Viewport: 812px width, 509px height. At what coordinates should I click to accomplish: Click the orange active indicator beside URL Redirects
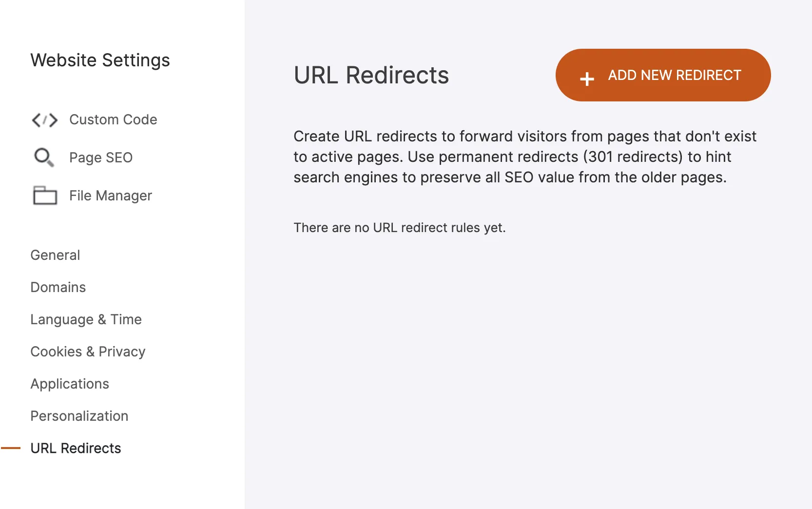point(11,448)
